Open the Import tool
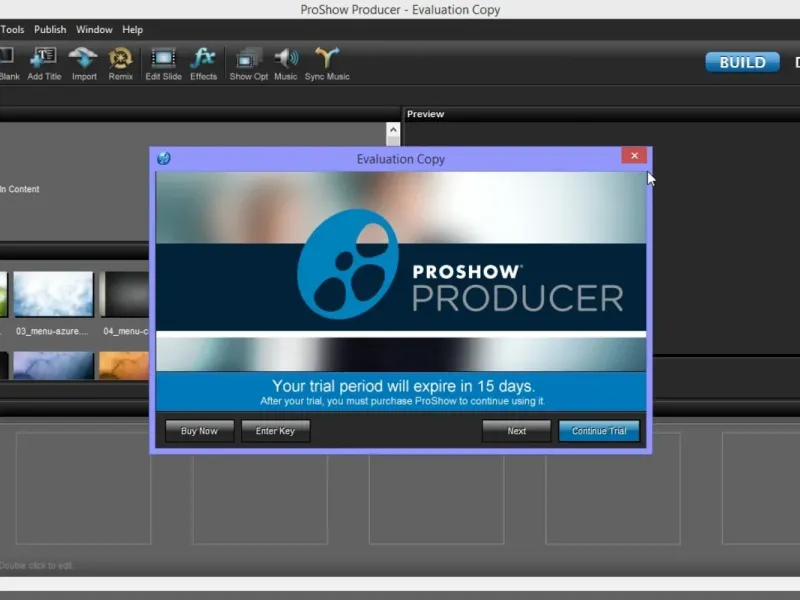This screenshot has height=600, width=800. [84, 64]
